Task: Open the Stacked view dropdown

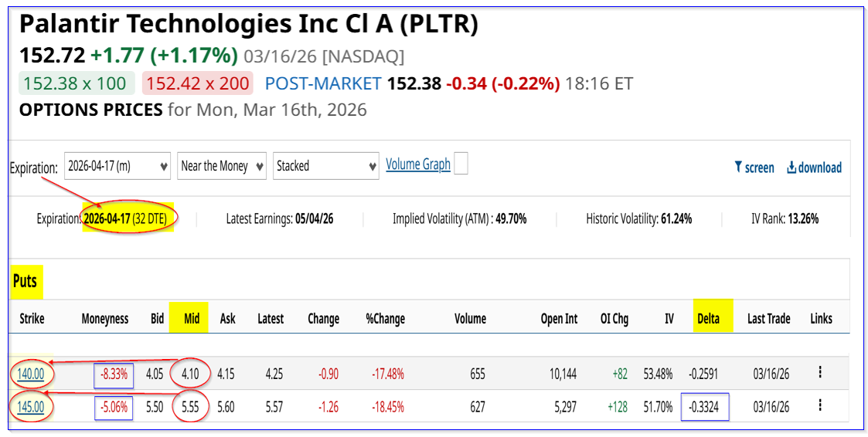Action: 325,166
